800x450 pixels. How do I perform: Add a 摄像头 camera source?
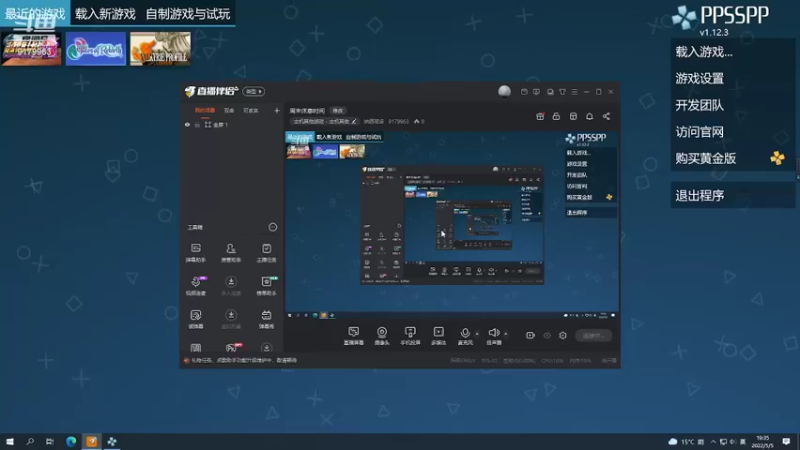tap(382, 336)
